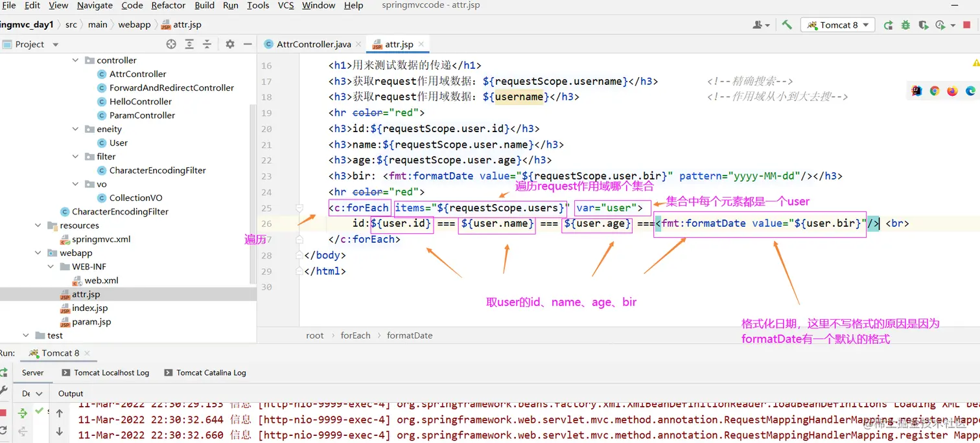
Task: Click the green Deploy All arrows icon
Action: click(x=22, y=413)
